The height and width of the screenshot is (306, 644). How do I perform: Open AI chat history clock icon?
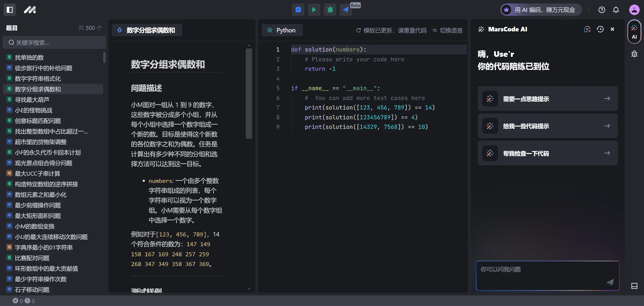[x=600, y=29]
